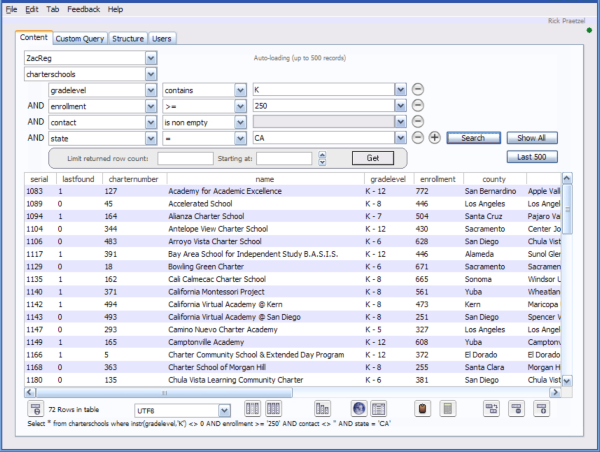The width and height of the screenshot is (600, 452).
Task: Add a filter condition with plus button
Action: pos(435,137)
